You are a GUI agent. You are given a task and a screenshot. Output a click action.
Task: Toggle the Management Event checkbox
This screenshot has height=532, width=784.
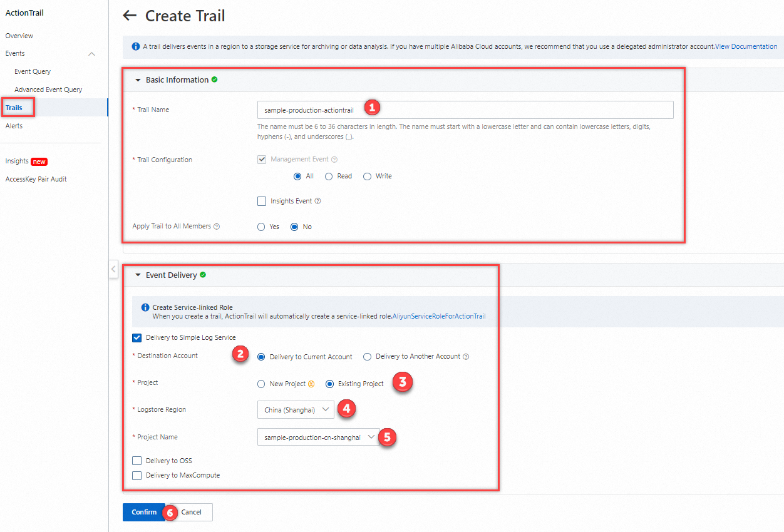262,160
